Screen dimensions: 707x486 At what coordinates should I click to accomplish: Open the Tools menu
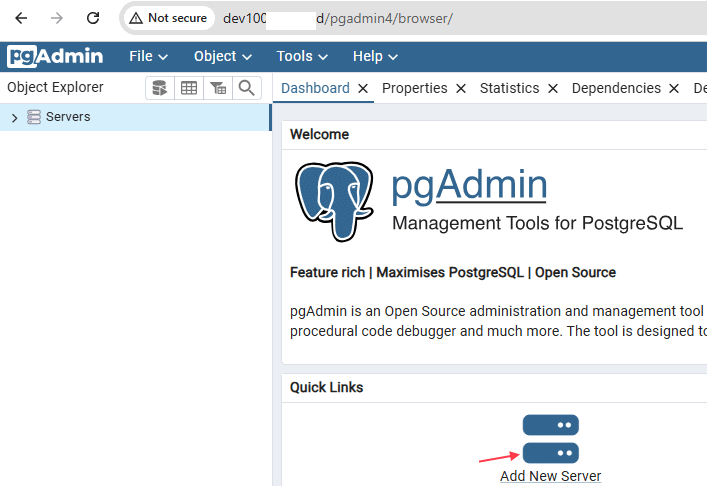(302, 56)
